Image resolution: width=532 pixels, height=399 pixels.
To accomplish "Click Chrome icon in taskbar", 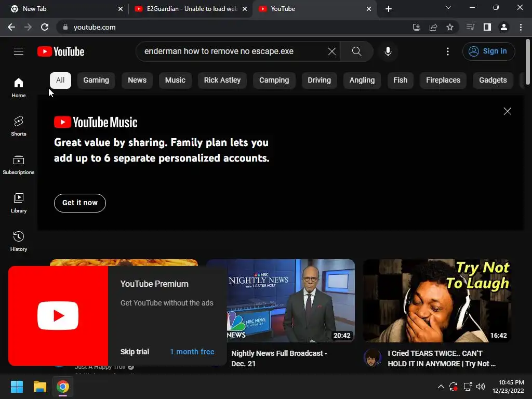I will click(63, 387).
